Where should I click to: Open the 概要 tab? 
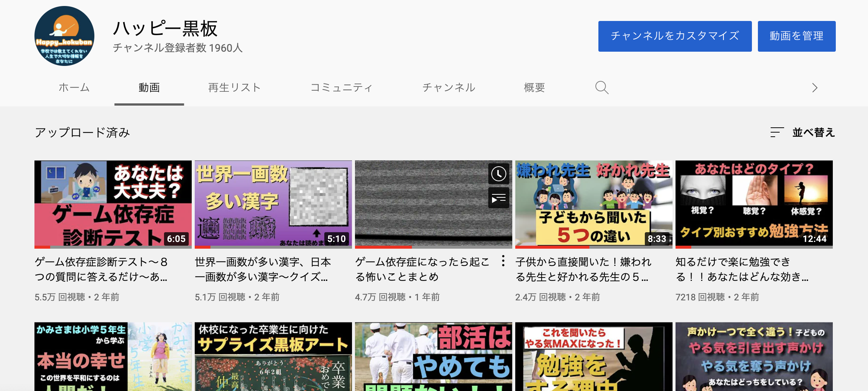tap(534, 88)
